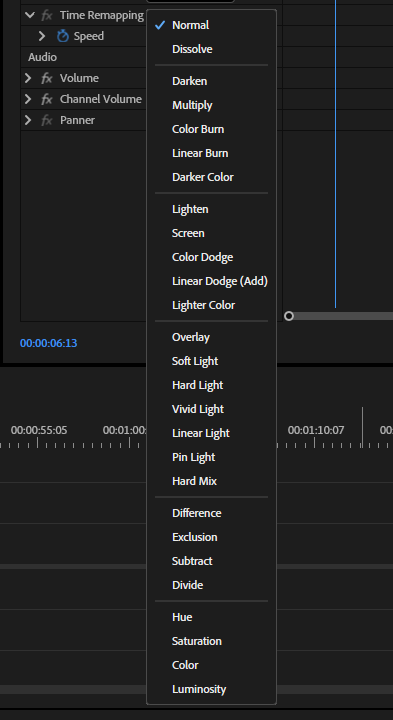
Task: Expand the Channel Volume effect
Action: point(28,99)
